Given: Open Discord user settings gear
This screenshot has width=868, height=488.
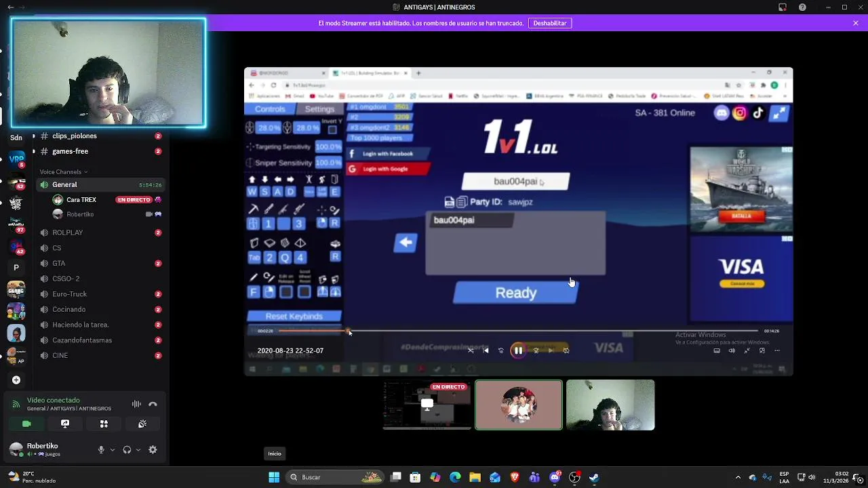Looking at the screenshot, I should (153, 449).
